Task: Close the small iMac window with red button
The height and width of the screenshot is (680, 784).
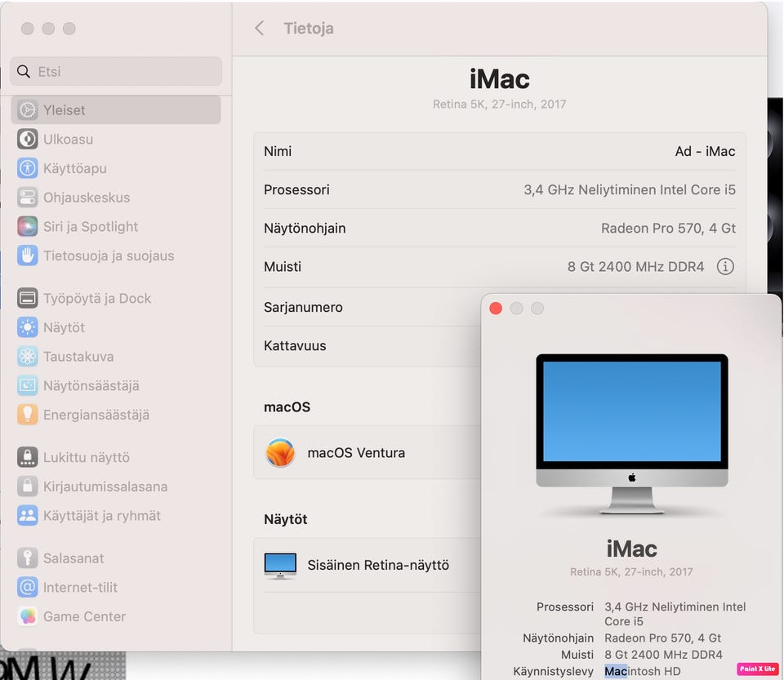Action: (x=496, y=309)
